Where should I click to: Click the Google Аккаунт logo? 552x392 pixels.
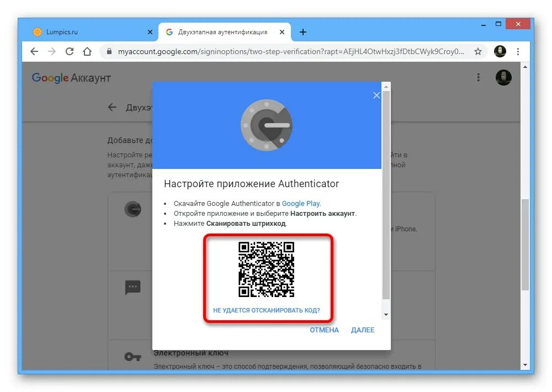[x=71, y=78]
